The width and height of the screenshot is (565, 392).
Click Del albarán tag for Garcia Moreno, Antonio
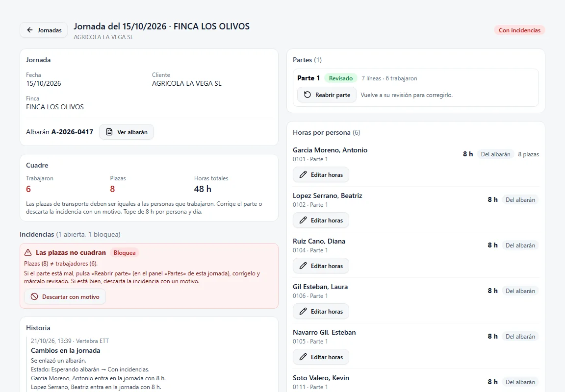[x=495, y=154]
